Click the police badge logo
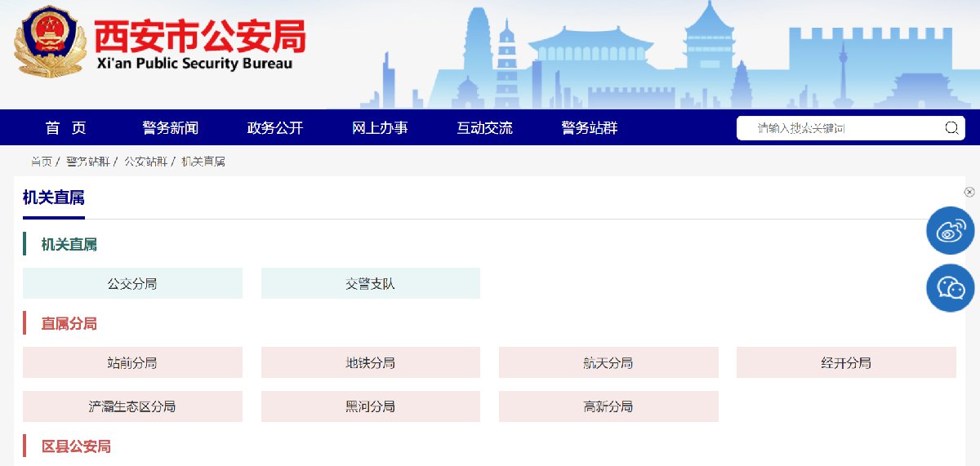The height and width of the screenshot is (466, 980). (x=49, y=42)
